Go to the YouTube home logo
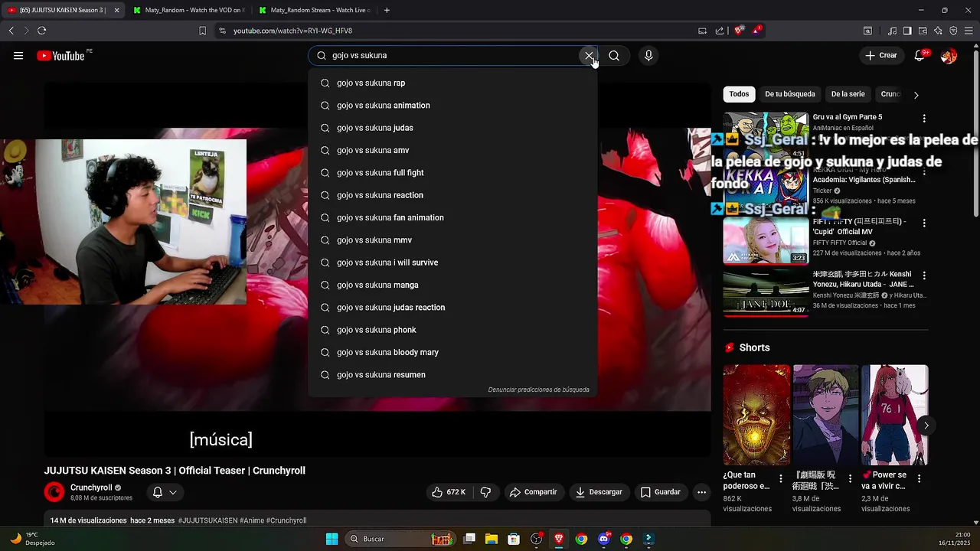Viewport: 980px width, 551px height. pos(60,56)
